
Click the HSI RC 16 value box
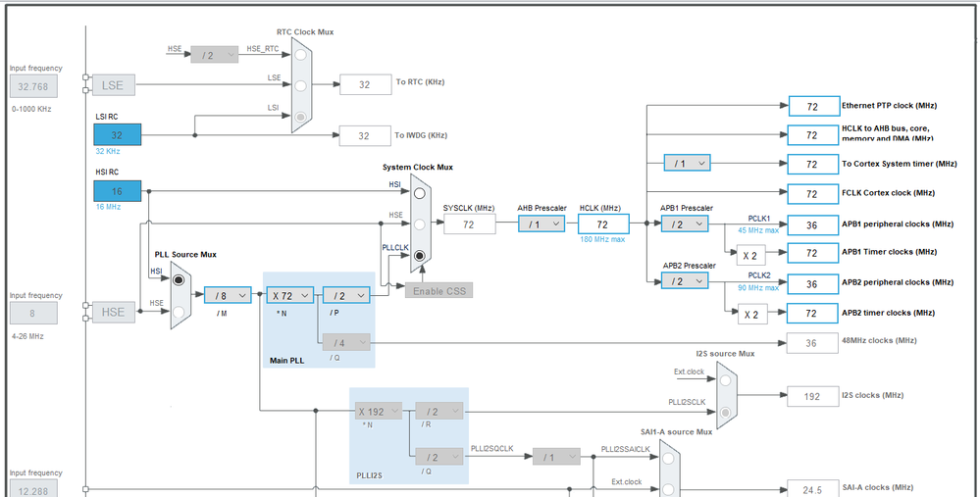[x=118, y=191]
